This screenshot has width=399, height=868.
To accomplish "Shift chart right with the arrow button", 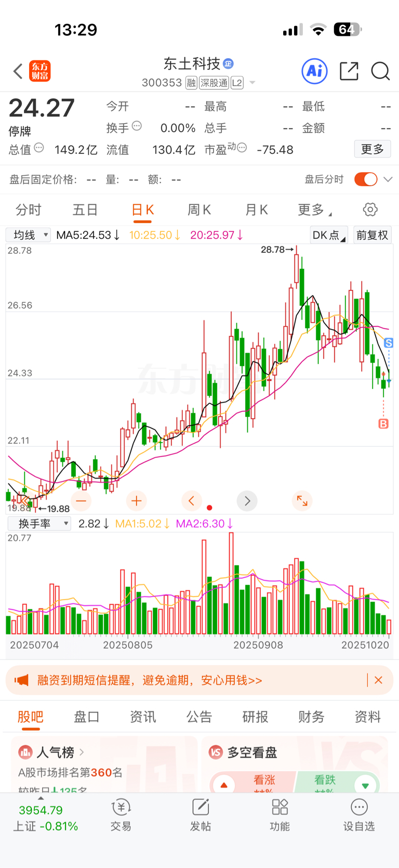I will (247, 501).
